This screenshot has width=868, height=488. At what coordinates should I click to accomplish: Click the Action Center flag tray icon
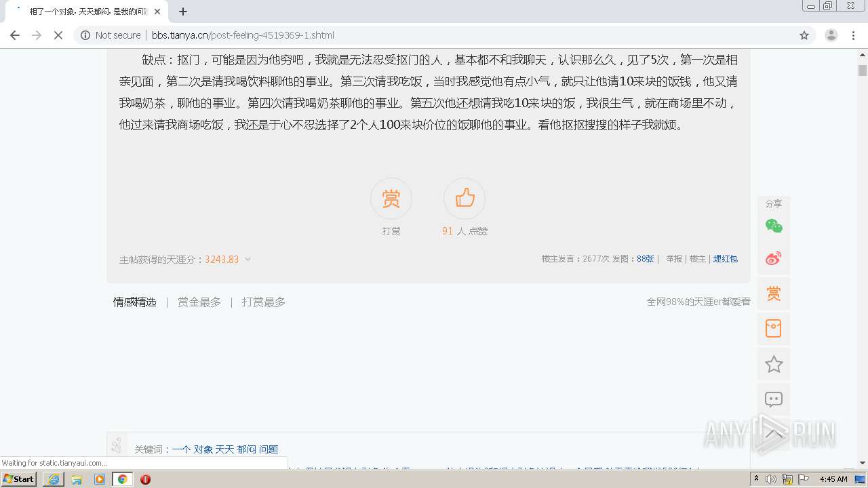tap(804, 479)
